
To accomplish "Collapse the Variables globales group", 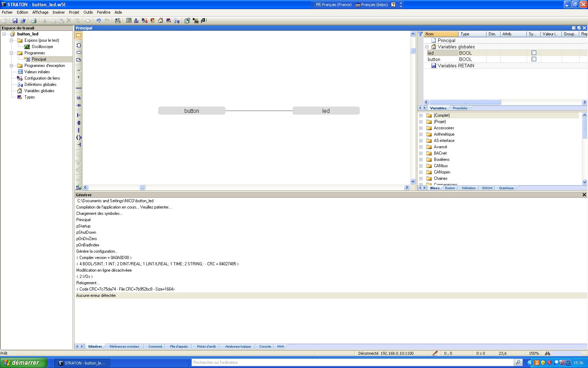I will (427, 47).
